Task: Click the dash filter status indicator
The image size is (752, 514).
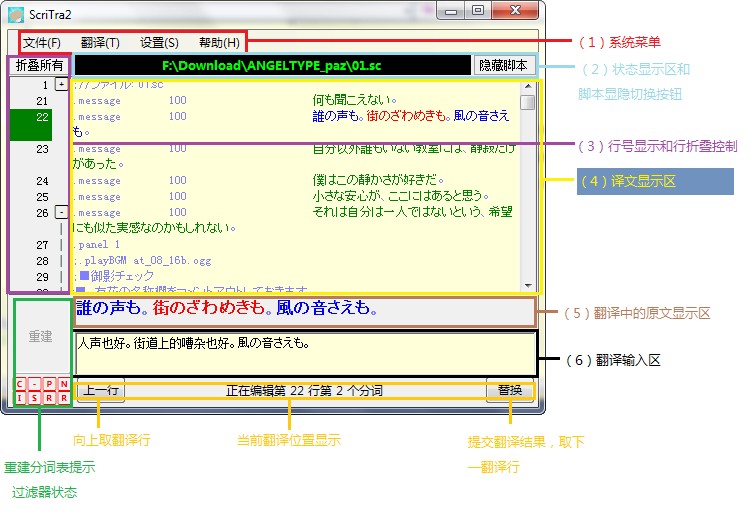Action: [35, 384]
